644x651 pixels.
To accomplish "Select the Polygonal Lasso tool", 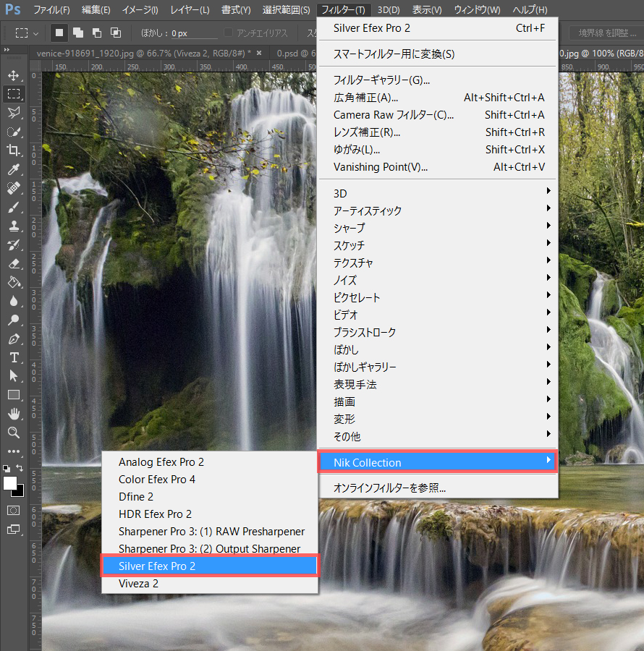I will [x=14, y=113].
